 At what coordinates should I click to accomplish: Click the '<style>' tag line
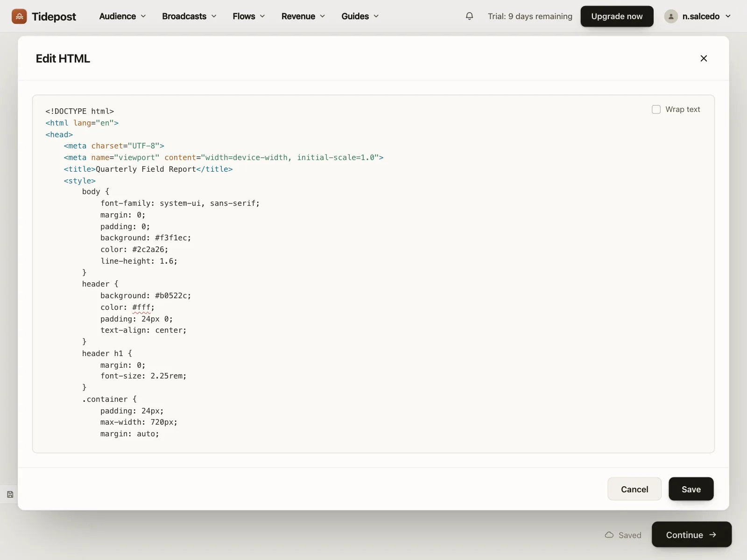pos(80,181)
